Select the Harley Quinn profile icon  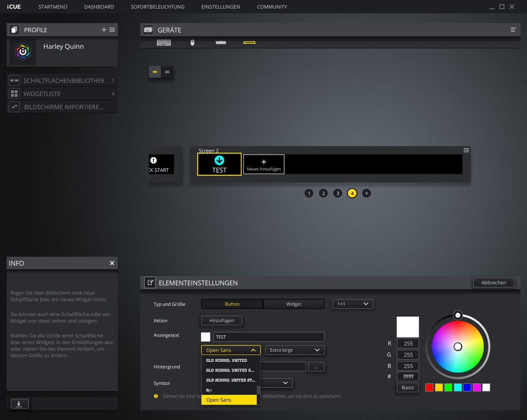[x=23, y=52]
